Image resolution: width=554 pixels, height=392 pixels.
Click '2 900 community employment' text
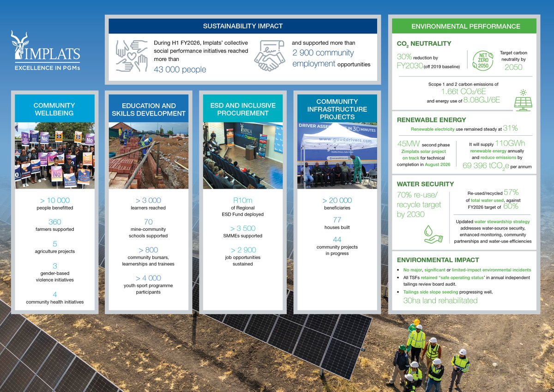(x=323, y=58)
